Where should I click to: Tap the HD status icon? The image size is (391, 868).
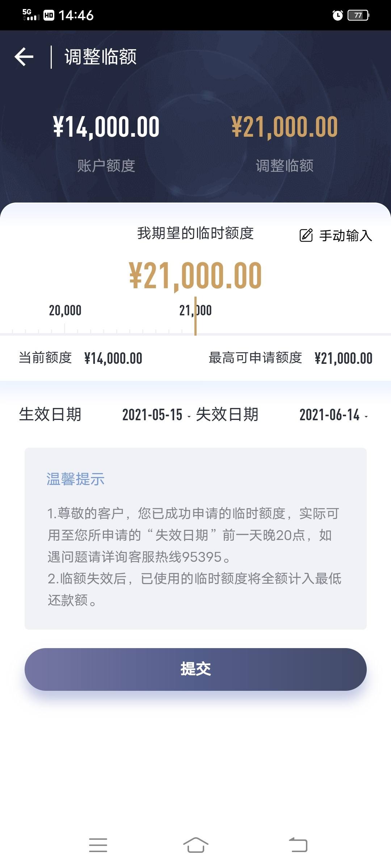tap(49, 15)
